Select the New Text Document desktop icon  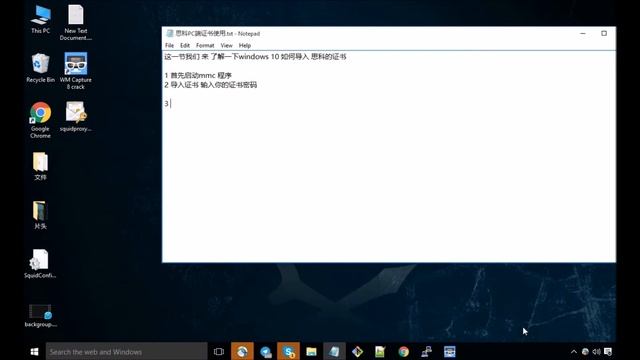pyautogui.click(x=76, y=22)
